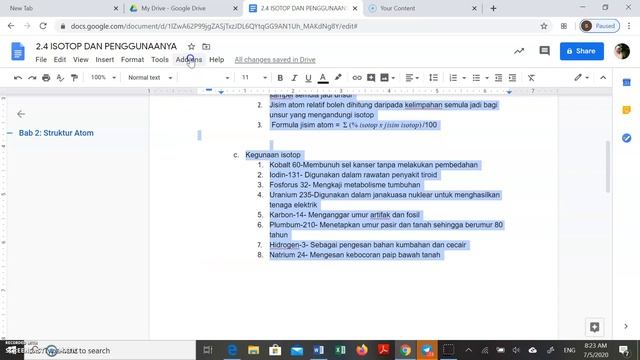Increase the paragraph indent
The height and width of the screenshot is (360, 640).
pyautogui.click(x=513, y=78)
